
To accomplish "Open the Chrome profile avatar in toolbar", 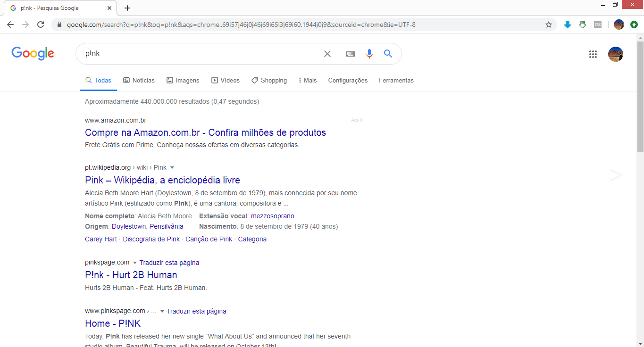I will (x=619, y=25).
